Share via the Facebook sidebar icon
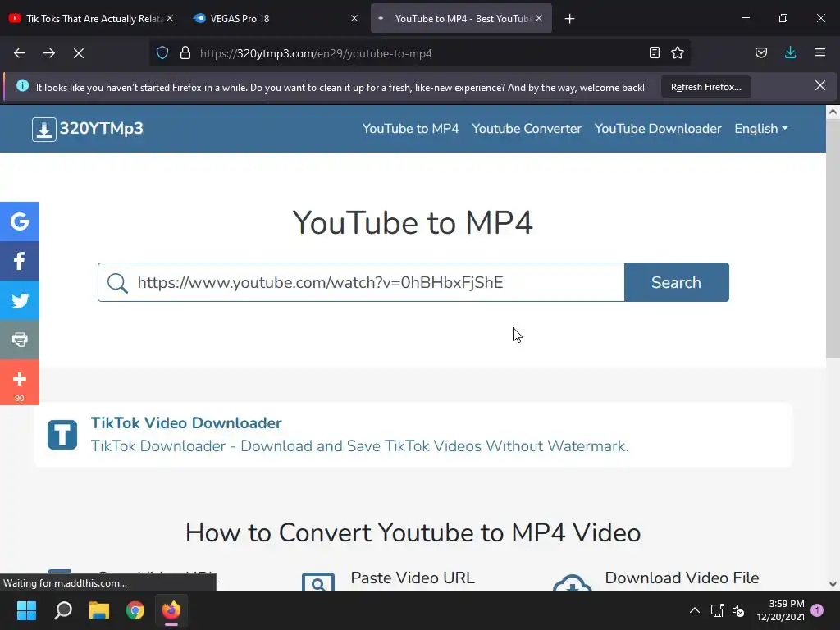The width and height of the screenshot is (840, 630). pos(20,261)
